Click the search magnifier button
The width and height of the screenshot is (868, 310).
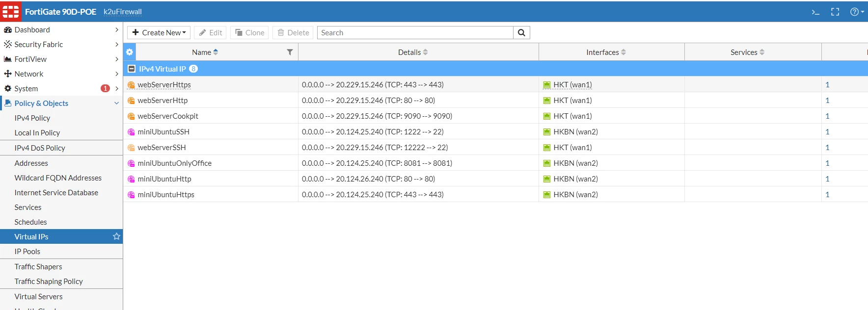click(521, 32)
